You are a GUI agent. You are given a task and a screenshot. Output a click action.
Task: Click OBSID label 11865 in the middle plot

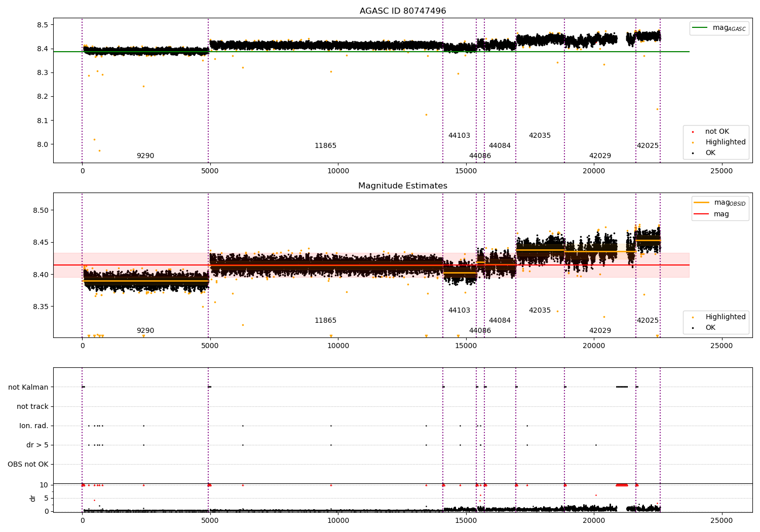tap(325, 321)
